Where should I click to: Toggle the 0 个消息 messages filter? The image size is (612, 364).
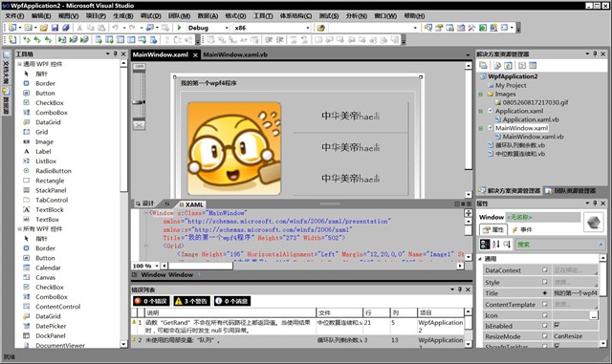(232, 301)
